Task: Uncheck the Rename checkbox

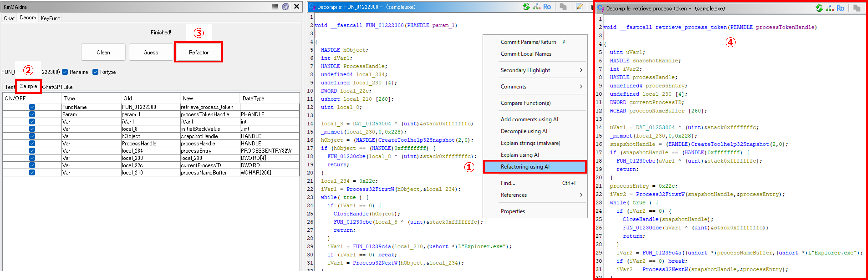Action: pyautogui.click(x=65, y=72)
